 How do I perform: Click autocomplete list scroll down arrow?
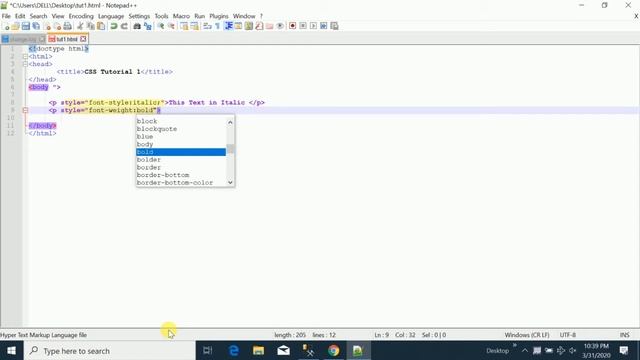click(x=230, y=182)
